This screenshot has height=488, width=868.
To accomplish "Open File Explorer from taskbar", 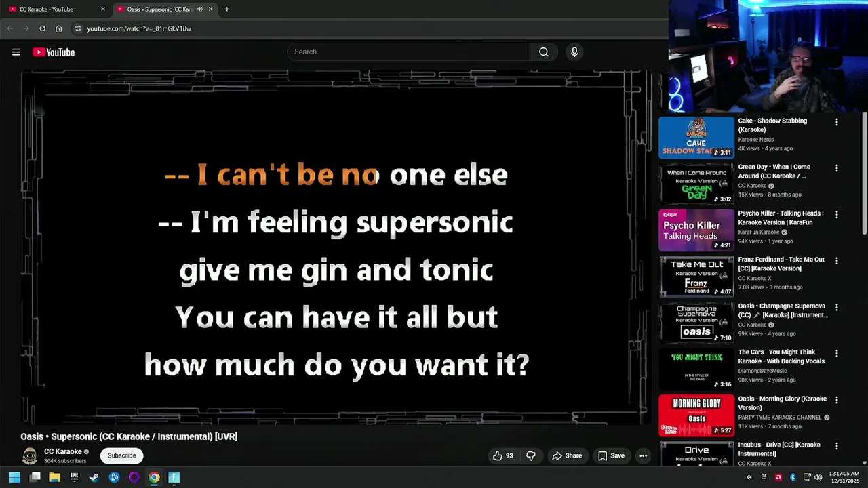I will pos(54,477).
